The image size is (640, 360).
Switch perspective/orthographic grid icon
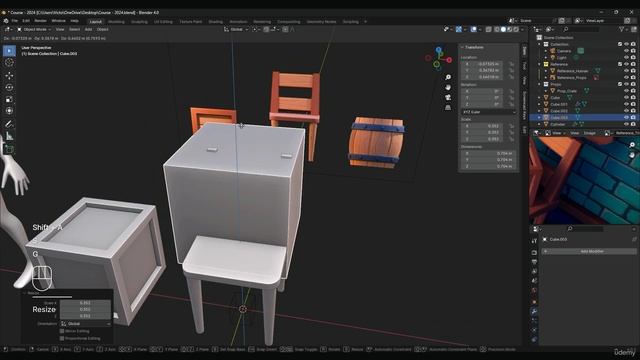pos(448,107)
